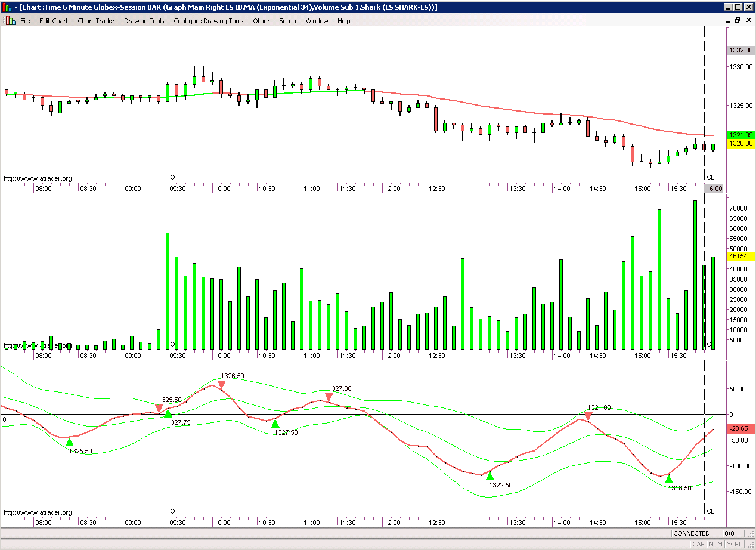This screenshot has width=756, height=550.
Task: Select the red sell triangle labeled 1326.50
Action: pyautogui.click(x=221, y=385)
